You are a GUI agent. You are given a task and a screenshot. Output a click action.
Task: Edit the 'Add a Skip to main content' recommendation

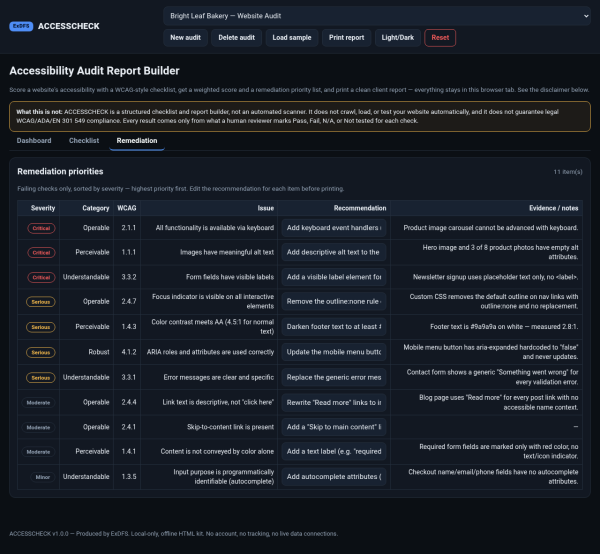334,427
